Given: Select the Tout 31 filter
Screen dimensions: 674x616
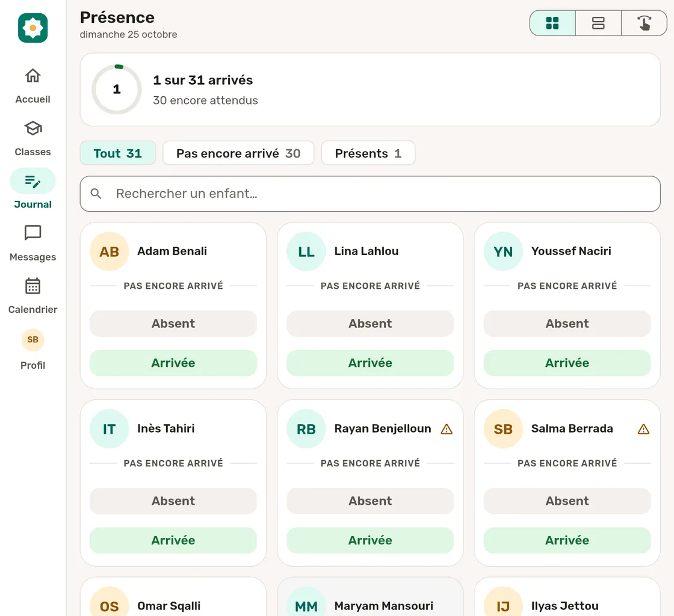Looking at the screenshot, I should [118, 153].
